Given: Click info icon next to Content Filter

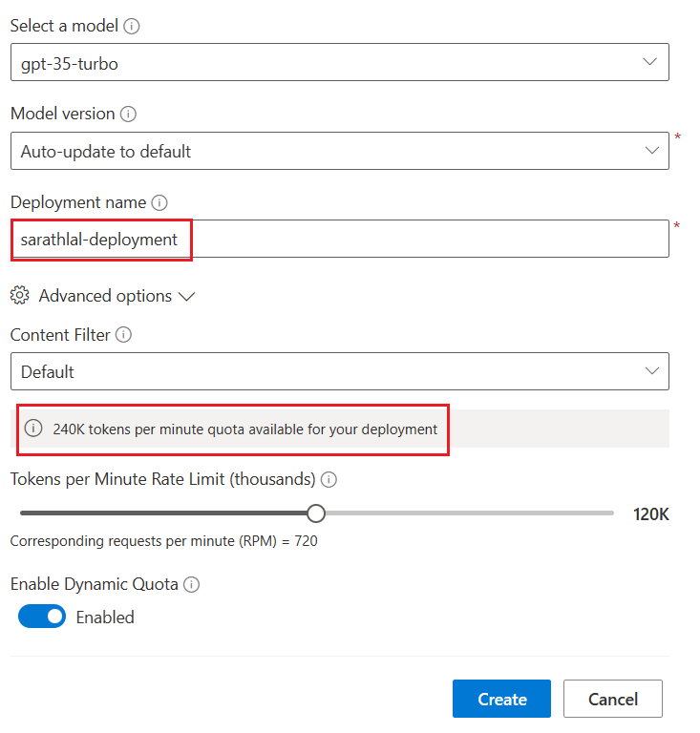Looking at the screenshot, I should tap(123, 335).
